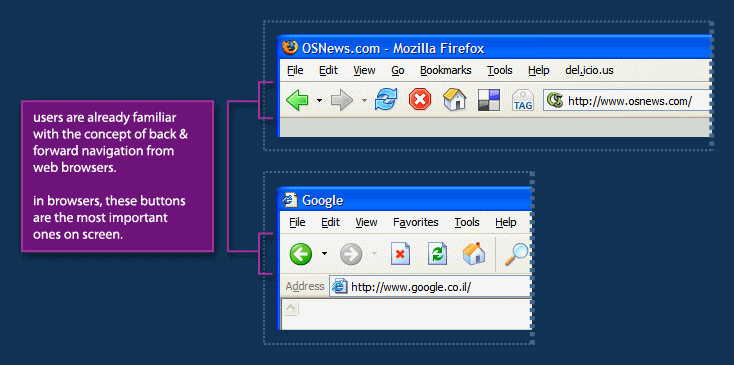The image size is (734, 365).
Task: Click Internet Explorer Stop page icon
Action: coord(400,255)
